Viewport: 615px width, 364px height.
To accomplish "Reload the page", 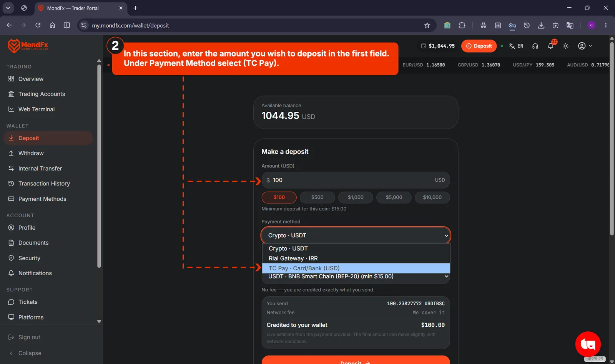I will (38, 25).
